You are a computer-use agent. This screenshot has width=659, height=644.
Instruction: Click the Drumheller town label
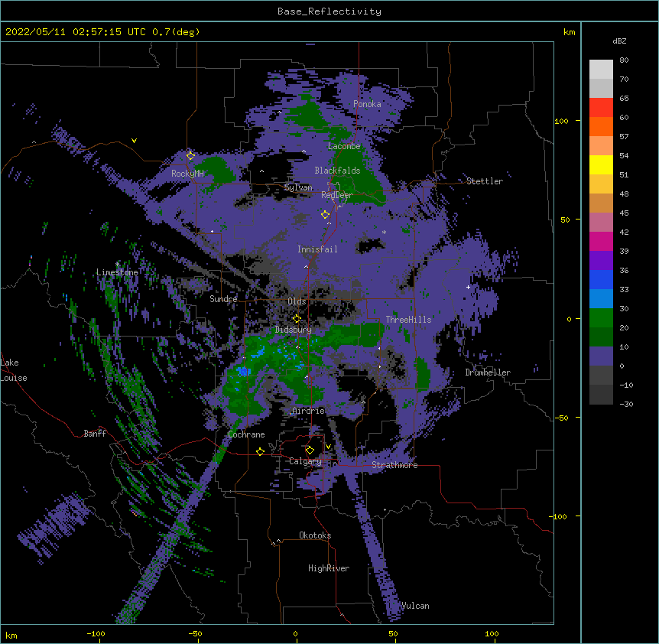coord(488,372)
